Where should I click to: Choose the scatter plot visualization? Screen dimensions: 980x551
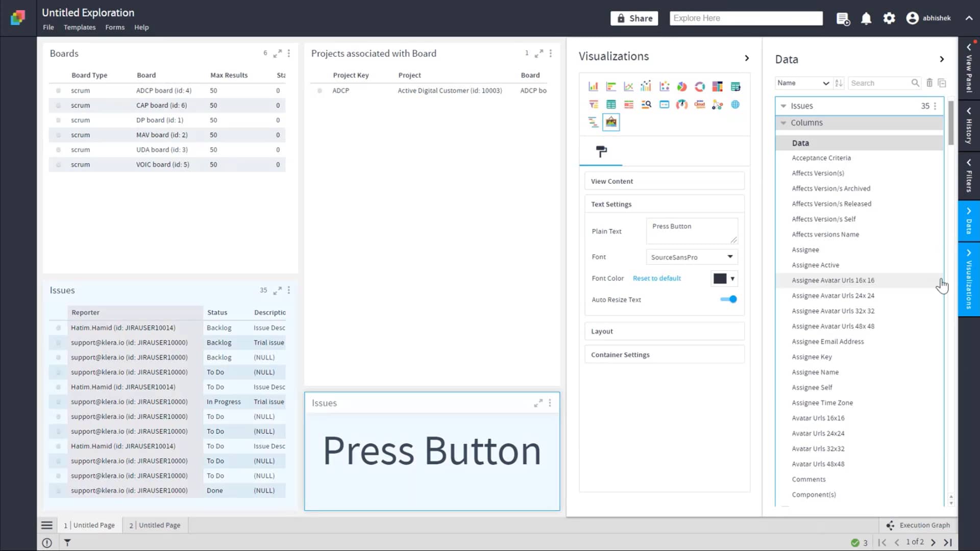664,87
